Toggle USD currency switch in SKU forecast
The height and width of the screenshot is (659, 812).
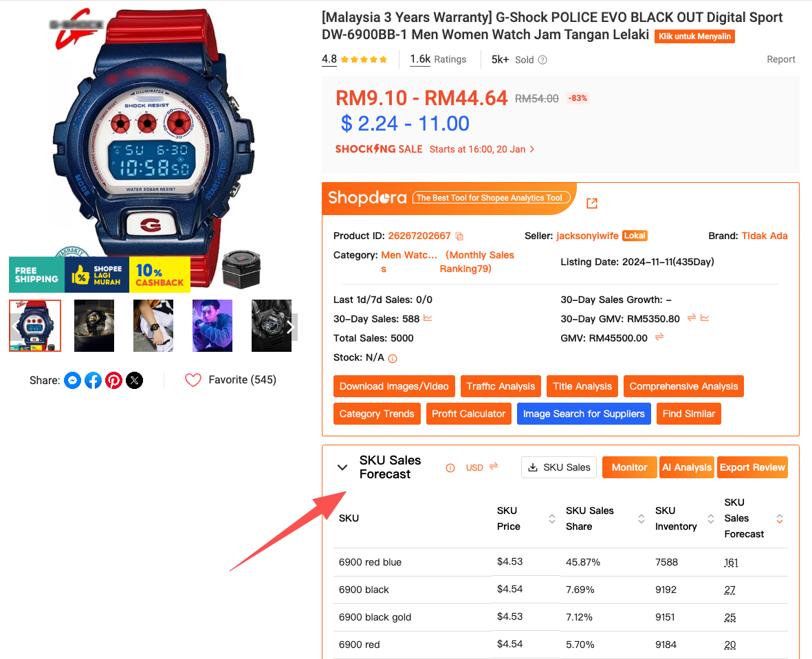click(494, 466)
